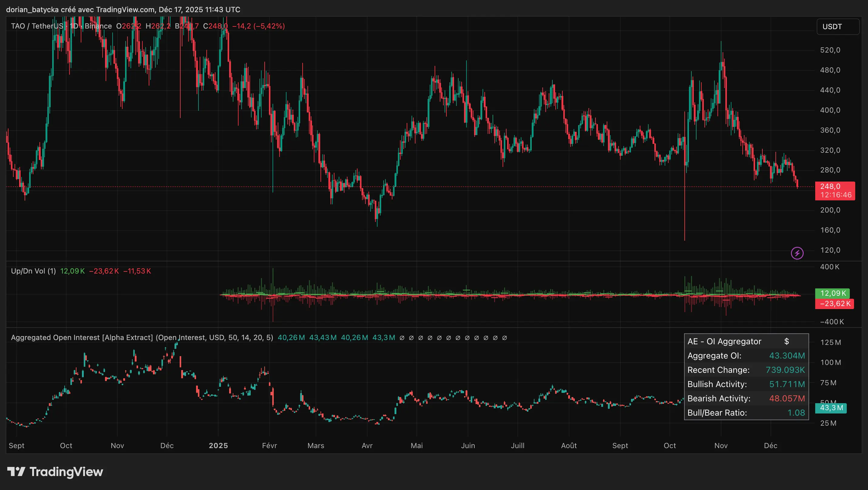Click the AE - OI Aggregator panel header
Image resolution: width=868 pixels, height=490 pixels.
click(x=724, y=341)
